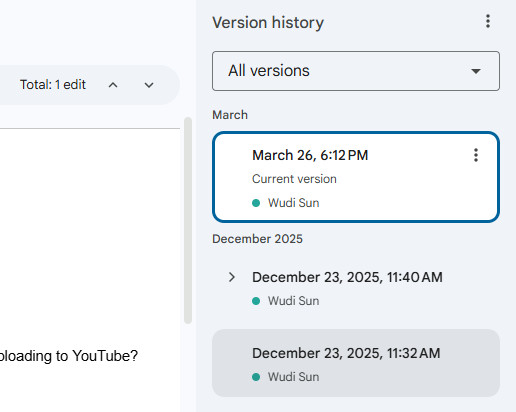Click the Version history panel title
The width and height of the screenshot is (516, 412).
click(x=268, y=23)
